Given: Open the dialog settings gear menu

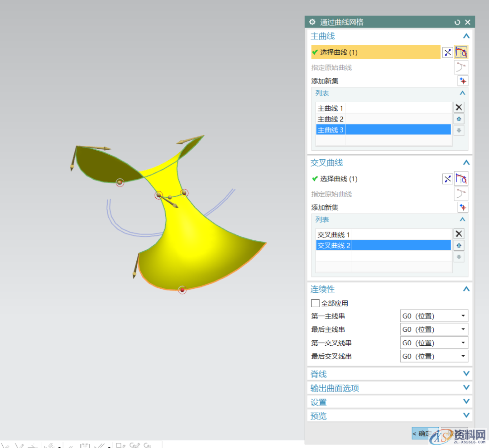Looking at the screenshot, I should [x=312, y=22].
